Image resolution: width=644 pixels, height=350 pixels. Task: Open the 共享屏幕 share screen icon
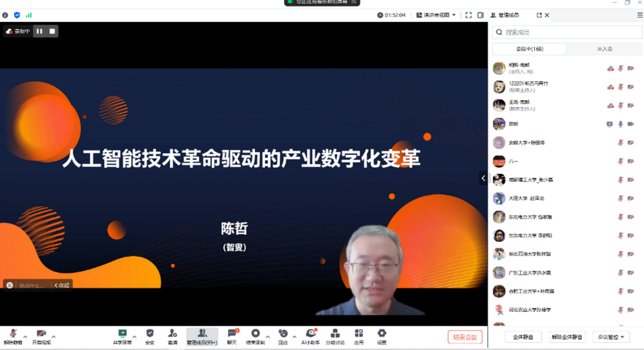[x=122, y=333]
